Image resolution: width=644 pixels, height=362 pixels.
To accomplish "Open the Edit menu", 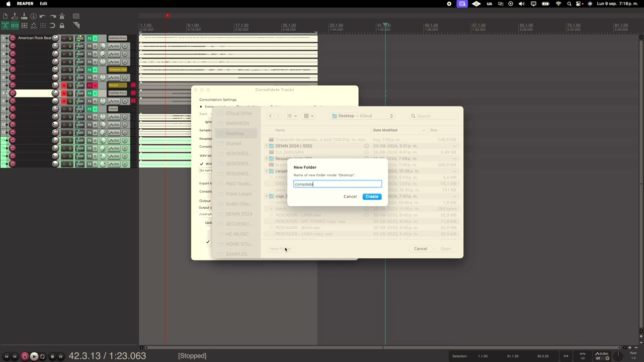I will (x=44, y=4).
